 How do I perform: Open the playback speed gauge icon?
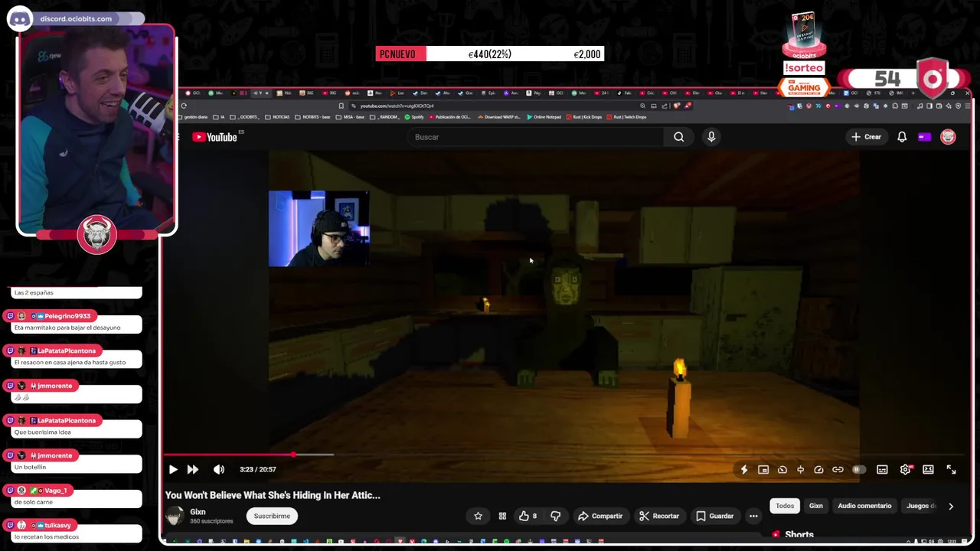click(x=818, y=470)
